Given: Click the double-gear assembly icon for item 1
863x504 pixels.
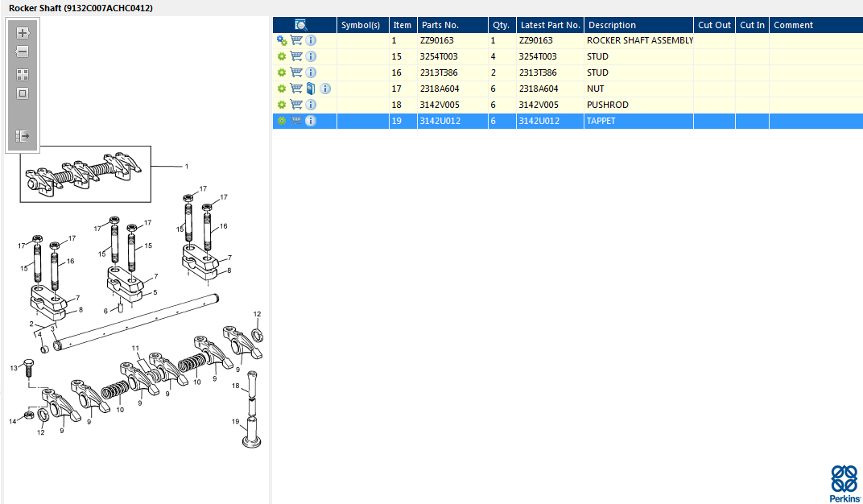Looking at the screenshot, I should tap(282, 40).
